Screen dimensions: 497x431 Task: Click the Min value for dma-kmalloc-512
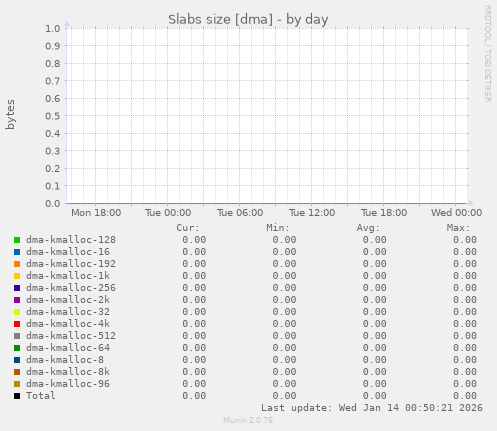284,336
